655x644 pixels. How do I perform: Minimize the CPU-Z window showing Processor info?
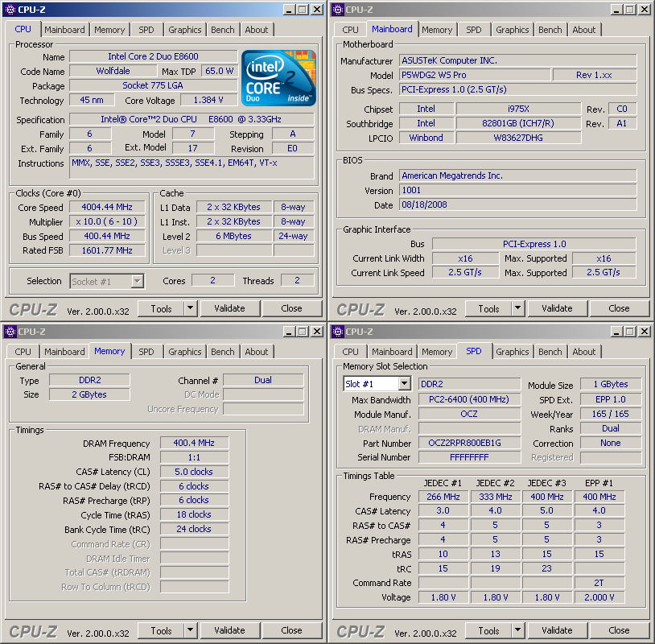289,10
